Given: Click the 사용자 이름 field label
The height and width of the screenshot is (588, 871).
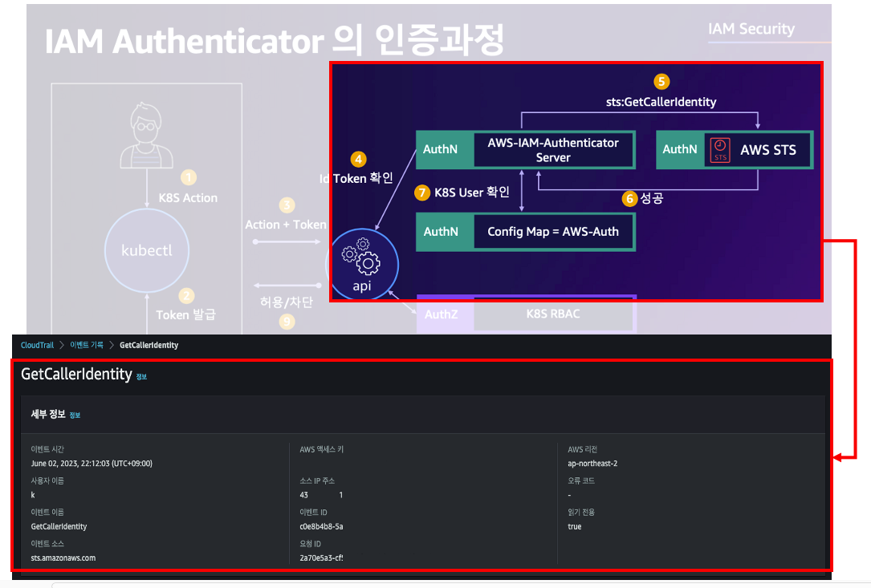Looking at the screenshot, I should pyautogui.click(x=47, y=481).
